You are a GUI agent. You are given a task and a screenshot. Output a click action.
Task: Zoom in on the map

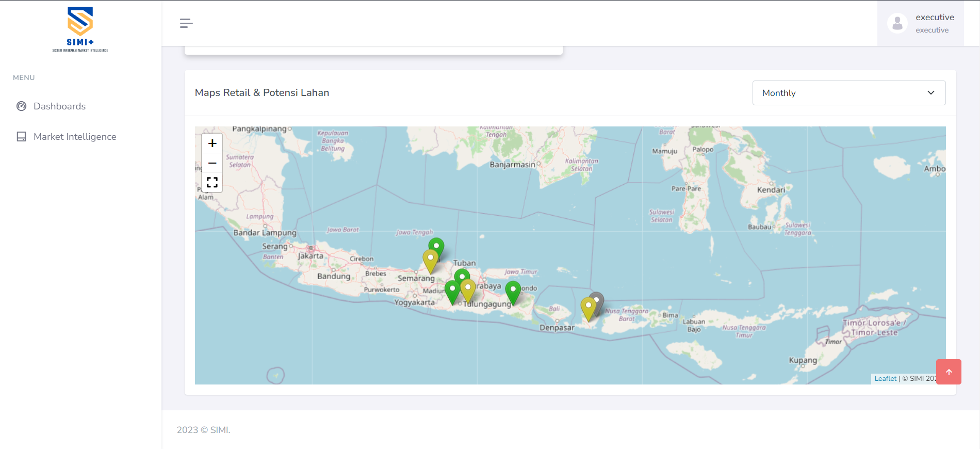(x=212, y=143)
